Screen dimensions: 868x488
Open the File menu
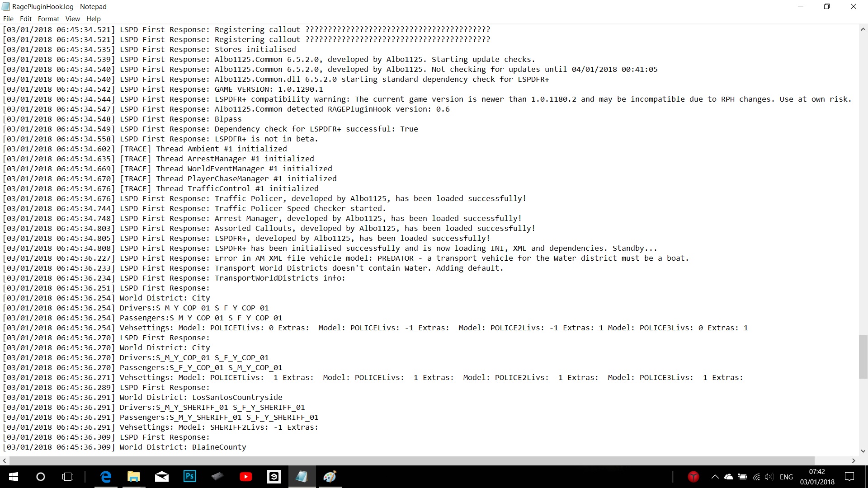[x=8, y=19]
